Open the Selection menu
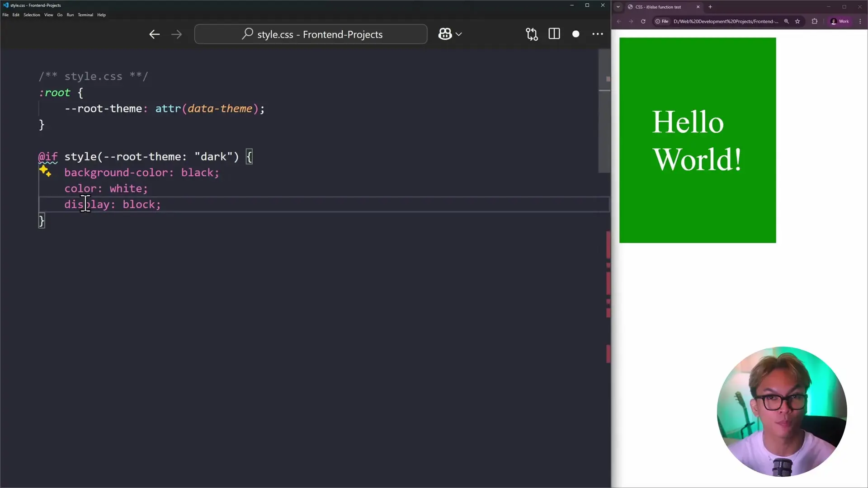 (32, 15)
